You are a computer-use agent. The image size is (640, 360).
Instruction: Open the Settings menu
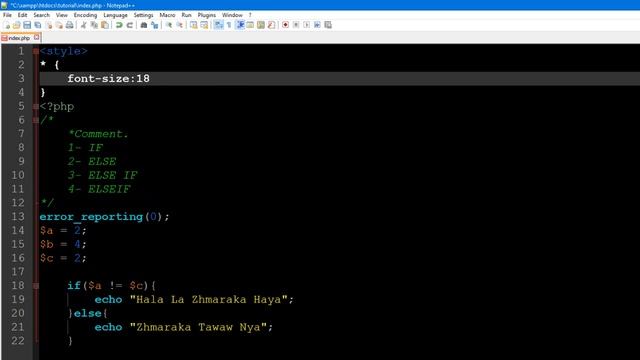(x=143, y=15)
